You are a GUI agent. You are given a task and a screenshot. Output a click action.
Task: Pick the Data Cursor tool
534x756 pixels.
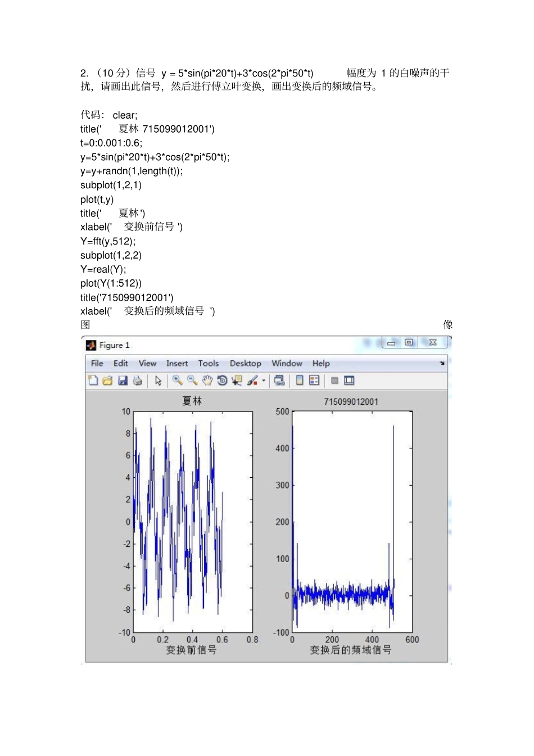point(237,381)
